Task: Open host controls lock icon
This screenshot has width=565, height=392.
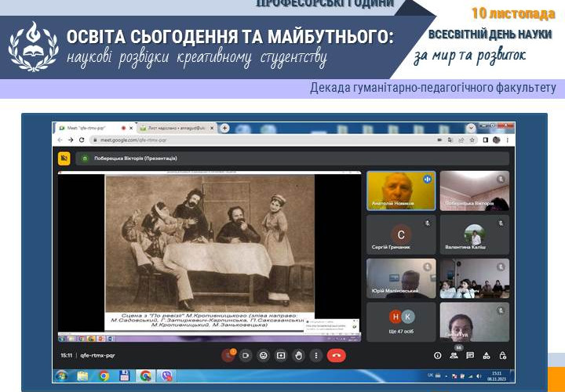Action: [503, 356]
